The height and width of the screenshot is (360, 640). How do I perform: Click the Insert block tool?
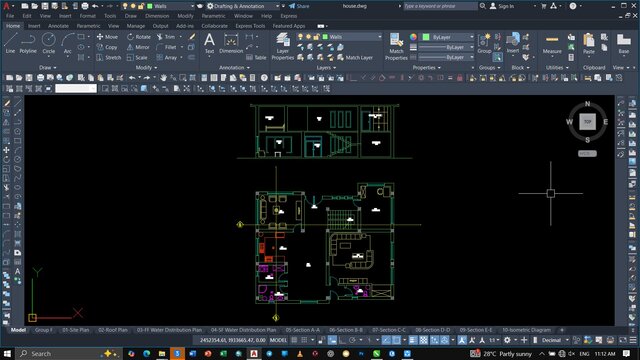[513, 43]
